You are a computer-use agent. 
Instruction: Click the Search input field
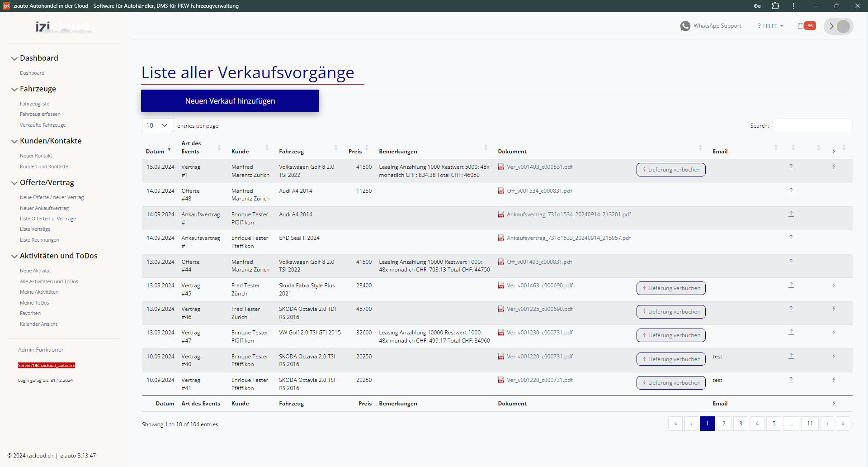811,125
